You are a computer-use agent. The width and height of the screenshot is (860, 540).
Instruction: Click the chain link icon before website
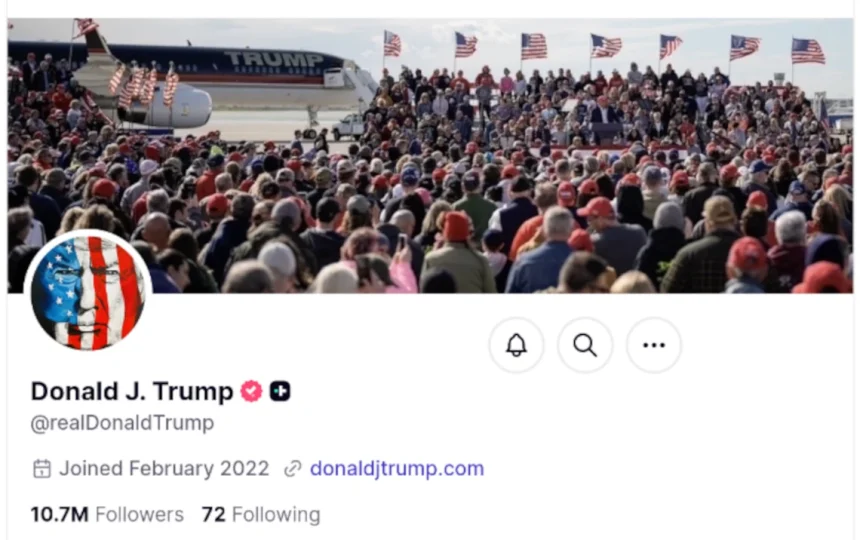pos(293,469)
